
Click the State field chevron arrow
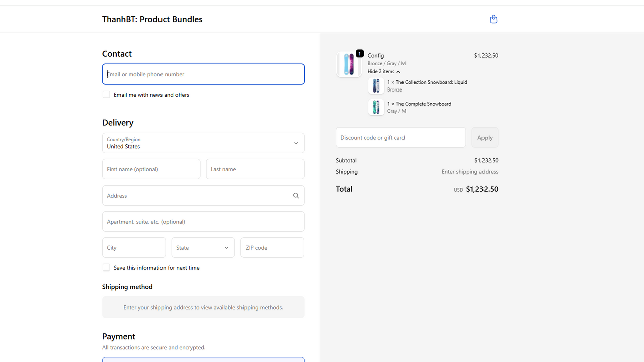[x=226, y=248]
